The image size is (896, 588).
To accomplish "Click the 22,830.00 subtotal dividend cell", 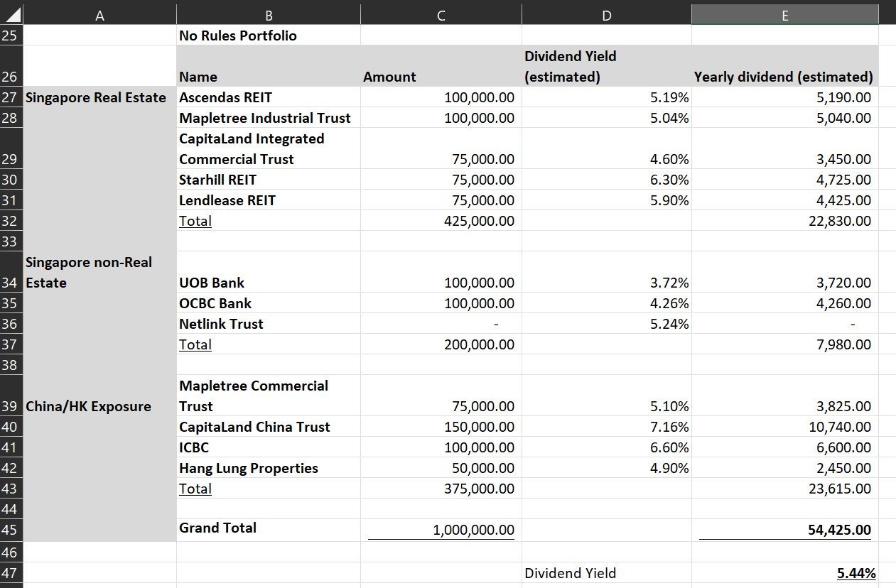I will tap(785, 222).
